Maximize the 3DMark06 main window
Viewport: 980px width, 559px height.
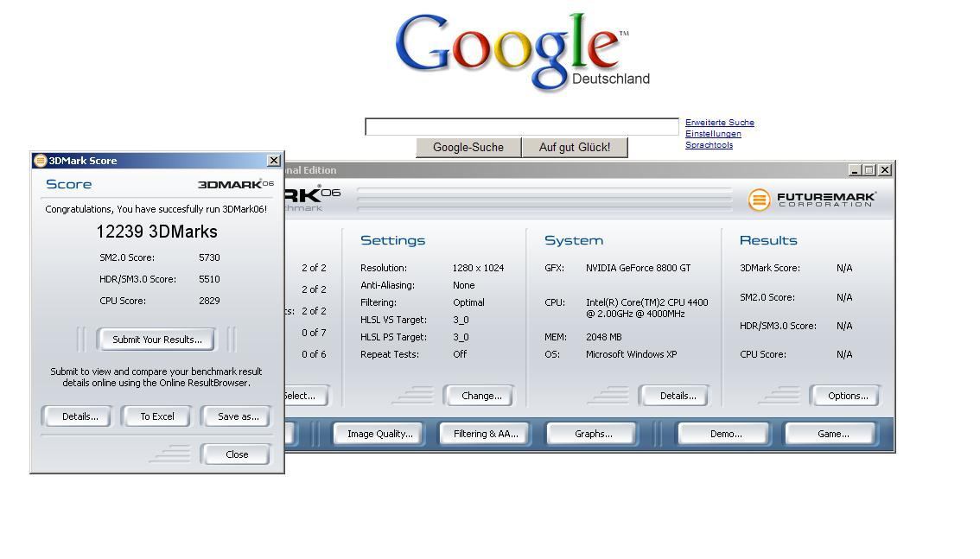869,170
